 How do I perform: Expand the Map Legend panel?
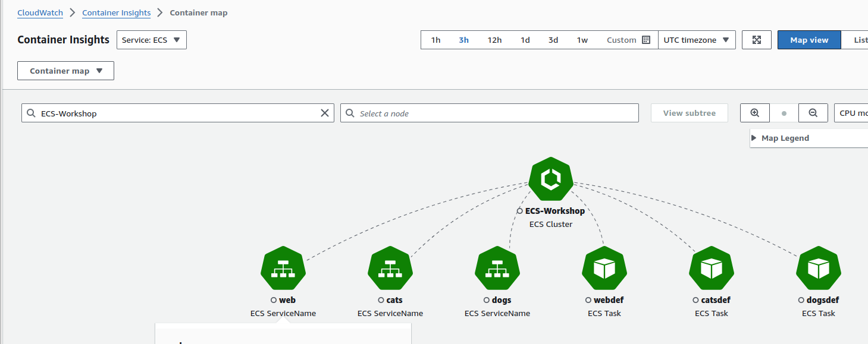[779, 138]
